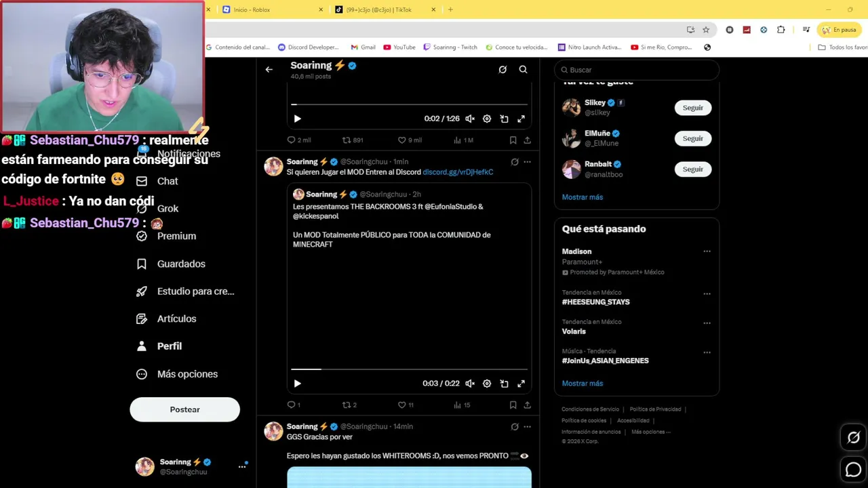Viewport: 868px width, 488px height.
Task: Bookmark this page with the star icon
Action: coord(706,30)
